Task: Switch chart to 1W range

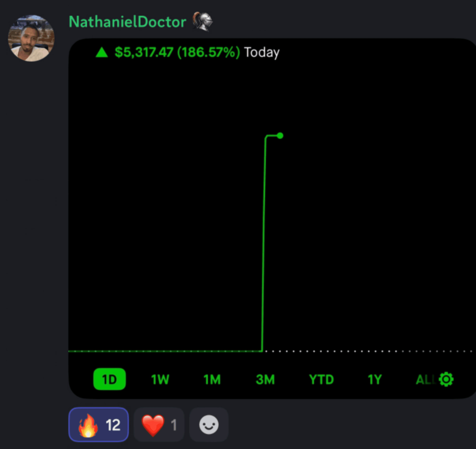Action: (x=160, y=380)
